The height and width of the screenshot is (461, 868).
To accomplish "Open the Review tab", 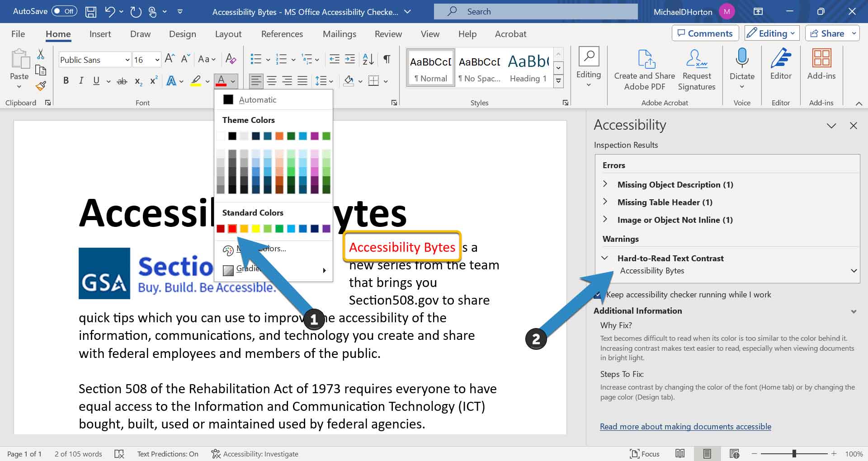I will point(388,34).
